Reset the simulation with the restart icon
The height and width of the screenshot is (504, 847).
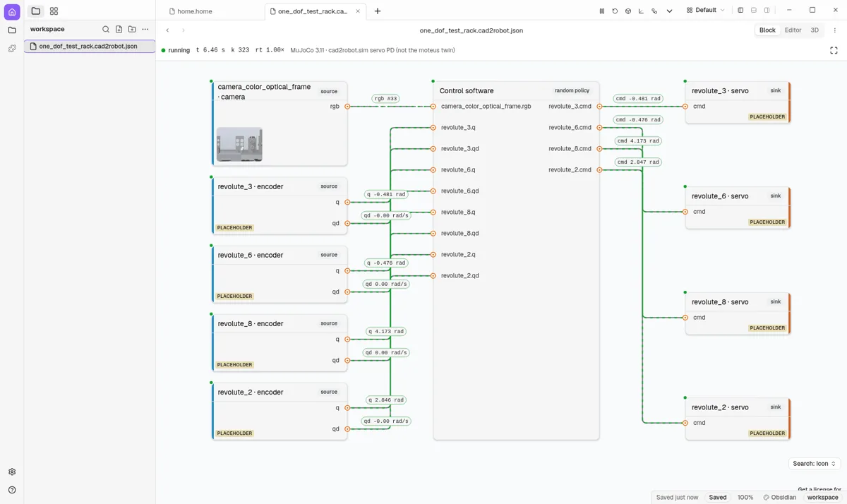click(x=615, y=11)
